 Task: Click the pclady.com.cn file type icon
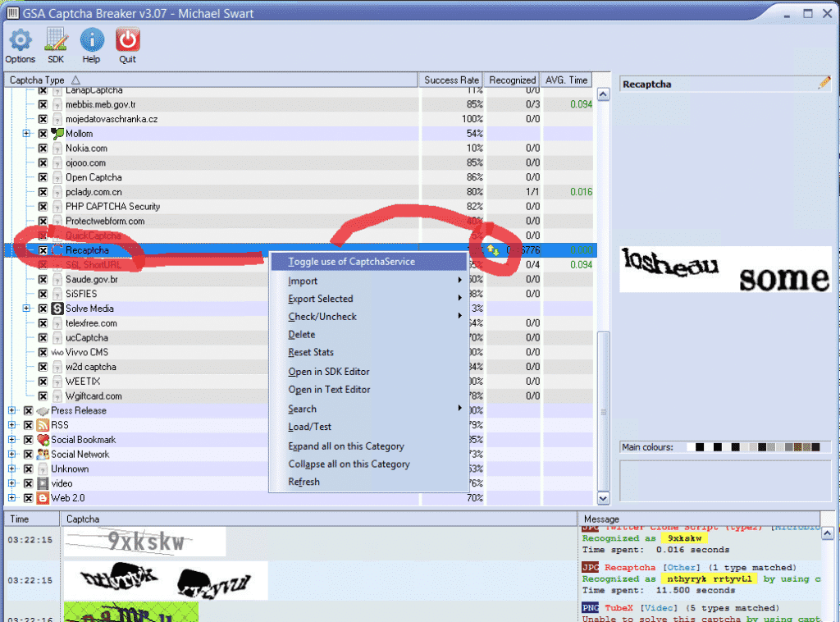(57, 192)
